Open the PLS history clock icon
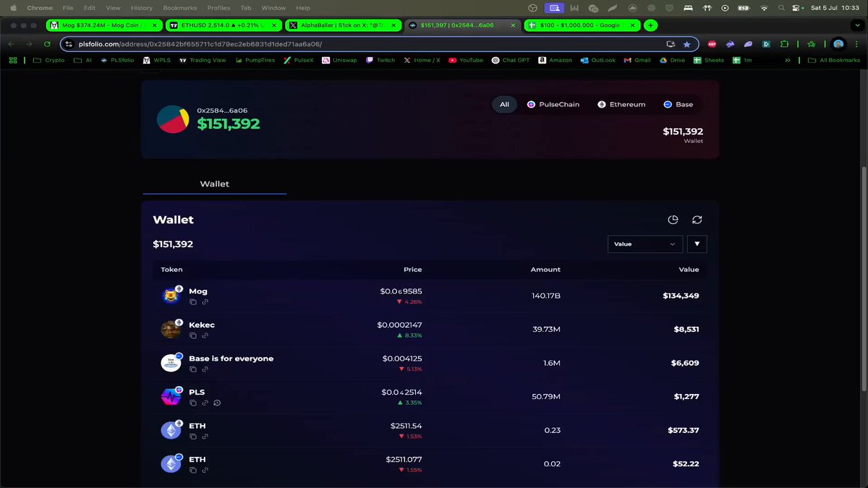 217,403
